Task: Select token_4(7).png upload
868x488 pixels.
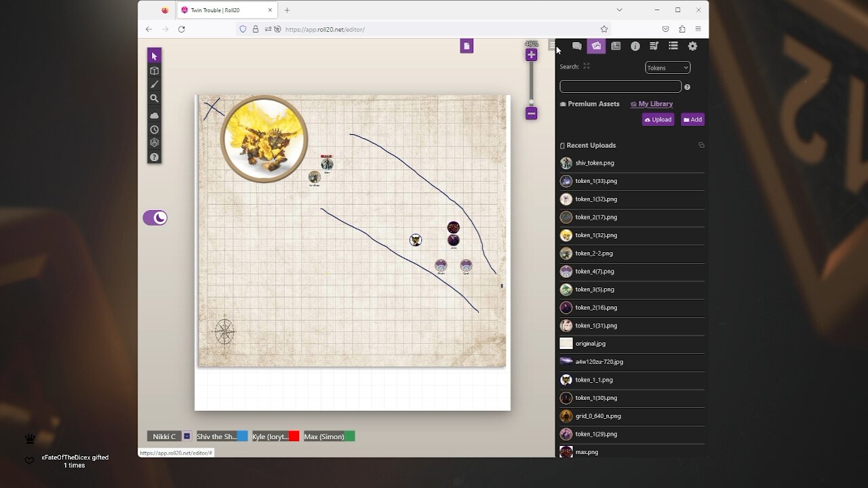Action: click(x=632, y=271)
